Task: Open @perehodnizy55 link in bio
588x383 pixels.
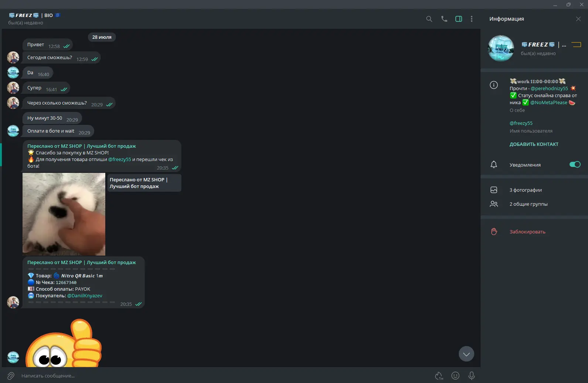Action: 549,88
